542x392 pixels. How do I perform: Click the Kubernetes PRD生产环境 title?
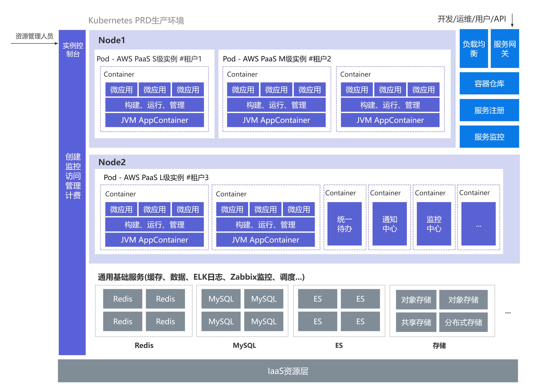pos(136,21)
